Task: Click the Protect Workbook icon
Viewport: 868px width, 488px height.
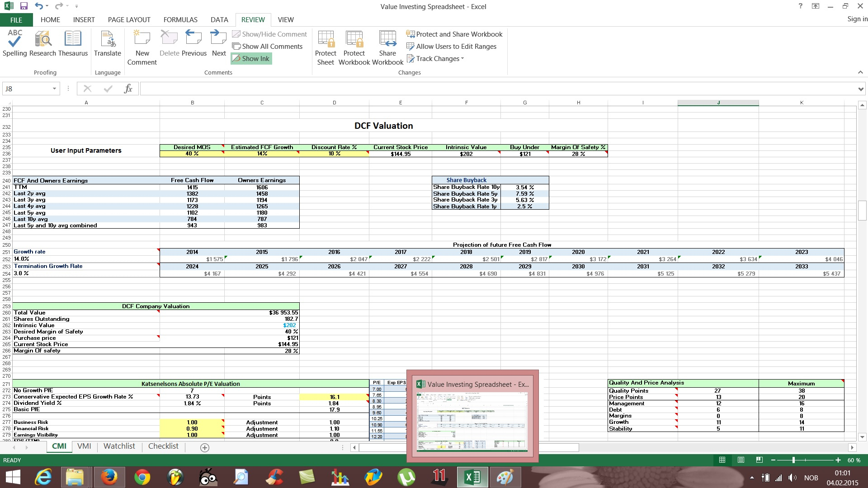Action: coord(354,47)
